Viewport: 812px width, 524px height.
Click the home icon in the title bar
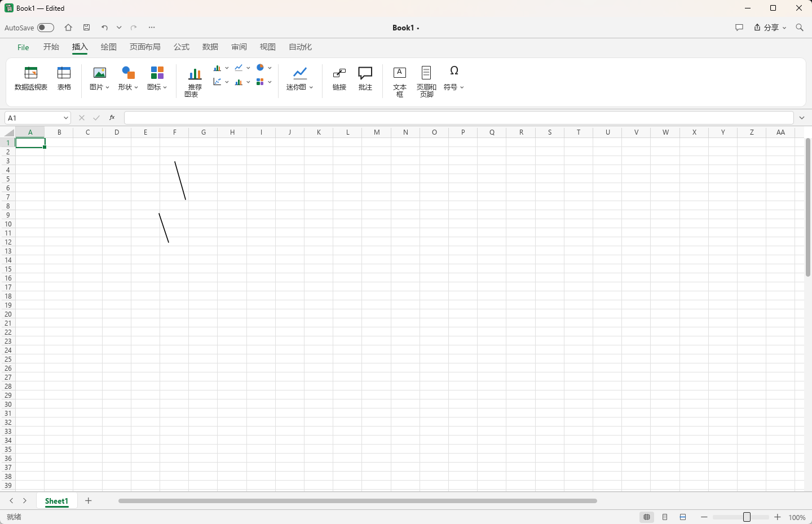[x=68, y=28]
